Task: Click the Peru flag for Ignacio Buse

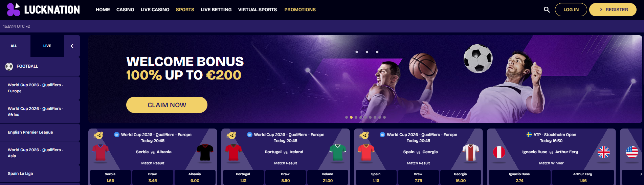Action: pyautogui.click(x=499, y=152)
